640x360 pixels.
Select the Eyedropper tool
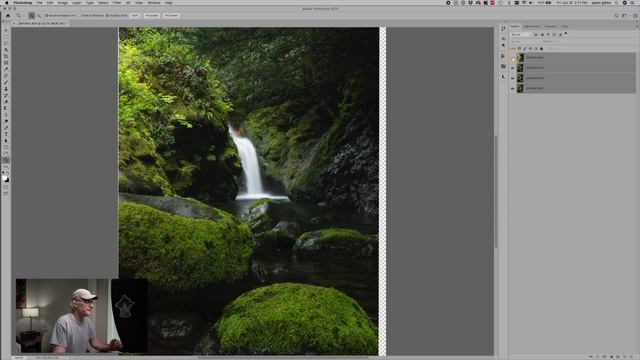pyautogui.click(x=6, y=69)
